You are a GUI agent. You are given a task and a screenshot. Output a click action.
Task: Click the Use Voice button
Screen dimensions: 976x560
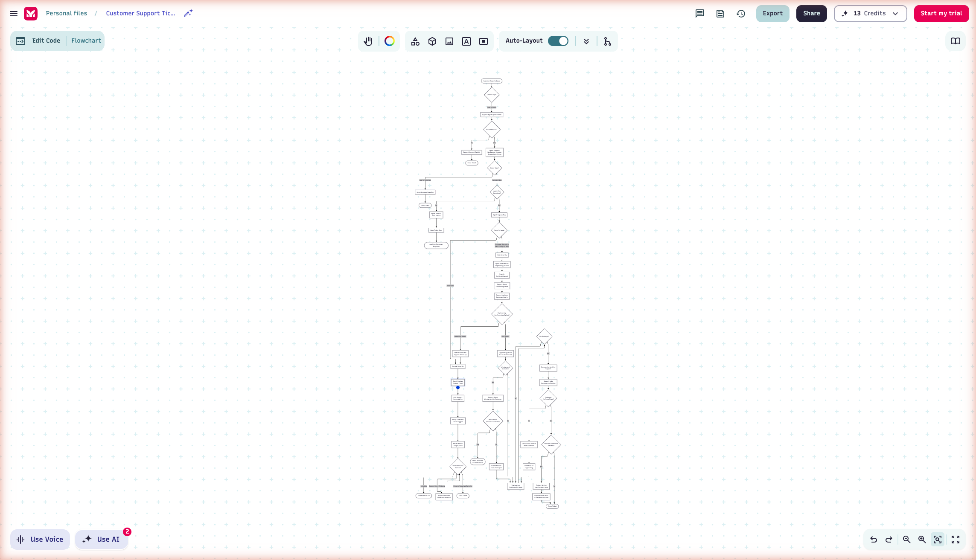40,540
